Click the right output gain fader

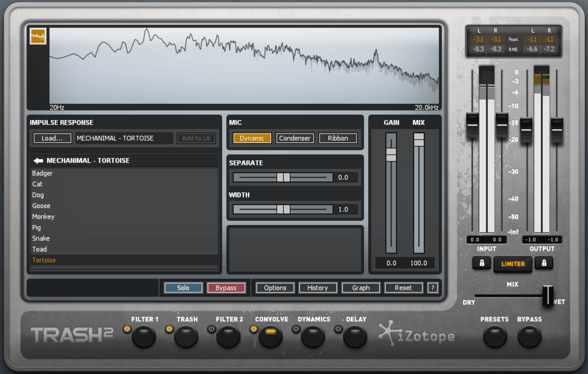pyautogui.click(x=557, y=130)
